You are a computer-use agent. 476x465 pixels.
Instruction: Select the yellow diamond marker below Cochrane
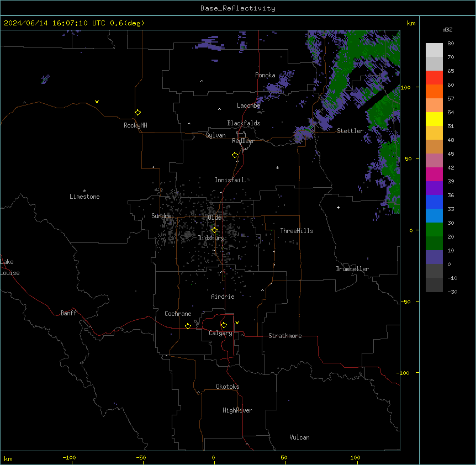(x=188, y=326)
